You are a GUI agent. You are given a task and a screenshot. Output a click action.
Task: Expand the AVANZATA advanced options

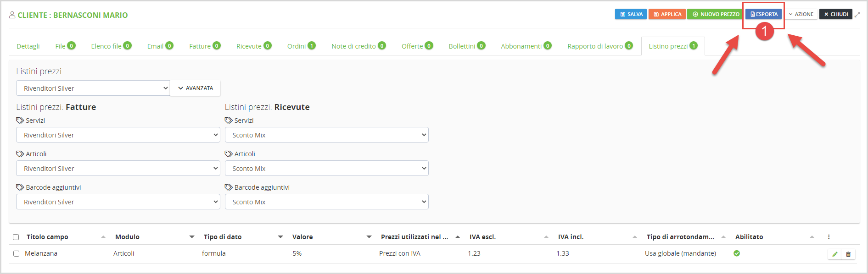pyautogui.click(x=195, y=88)
